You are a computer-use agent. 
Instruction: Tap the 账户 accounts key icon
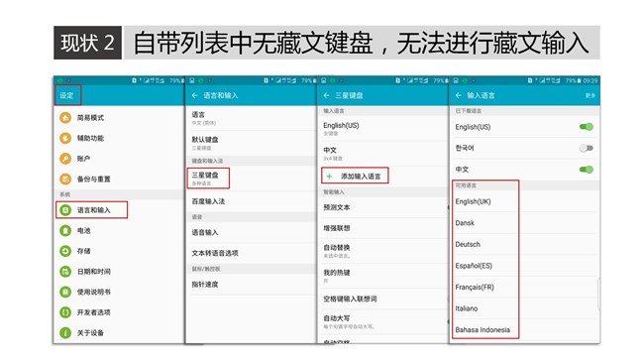65,159
